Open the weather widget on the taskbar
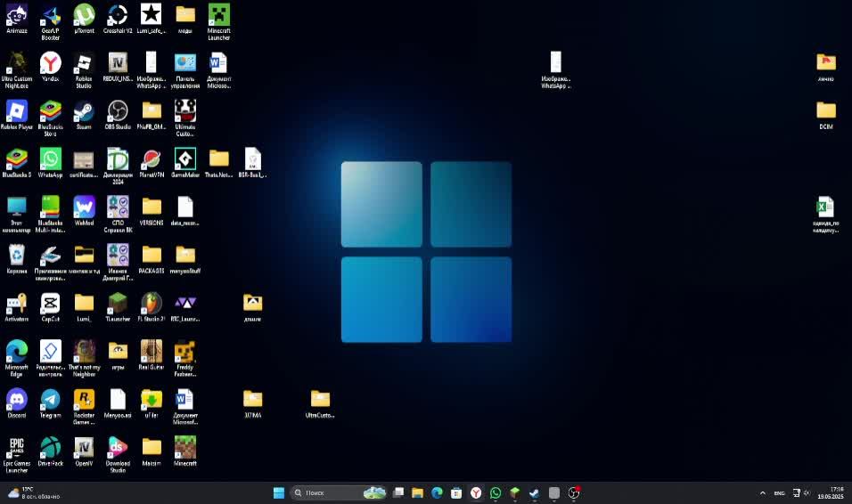 tap(34, 492)
